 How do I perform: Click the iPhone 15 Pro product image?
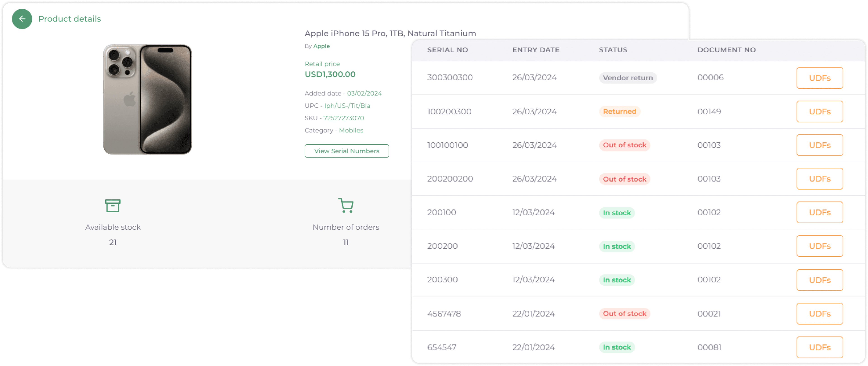point(148,100)
